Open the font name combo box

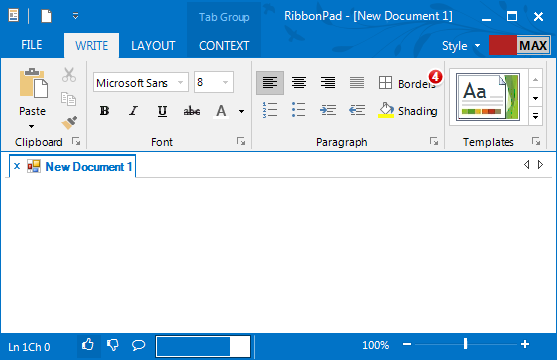pyautogui.click(x=141, y=82)
